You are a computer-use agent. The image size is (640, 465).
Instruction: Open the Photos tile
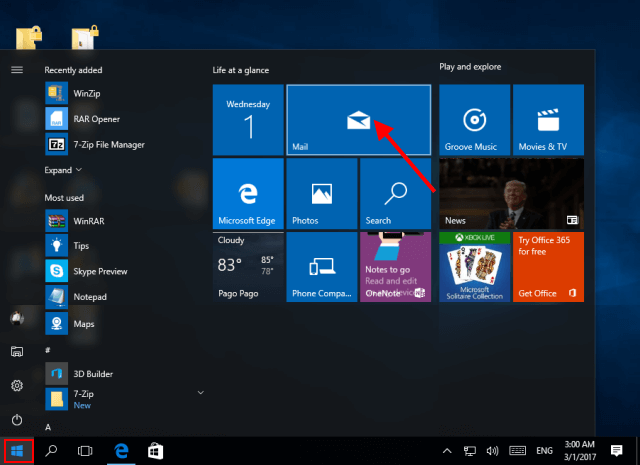pyautogui.click(x=322, y=194)
